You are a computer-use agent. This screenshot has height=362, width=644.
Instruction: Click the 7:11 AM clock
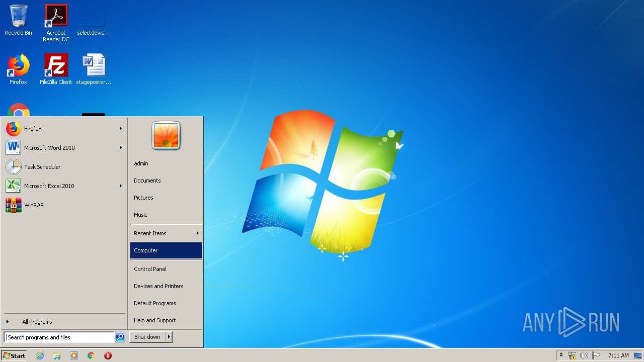[x=618, y=355]
